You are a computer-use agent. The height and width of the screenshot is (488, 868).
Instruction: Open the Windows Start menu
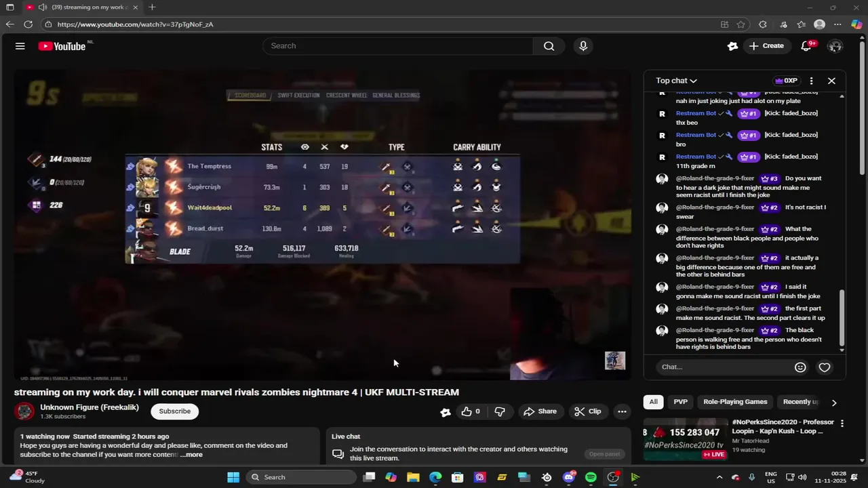[233, 477]
